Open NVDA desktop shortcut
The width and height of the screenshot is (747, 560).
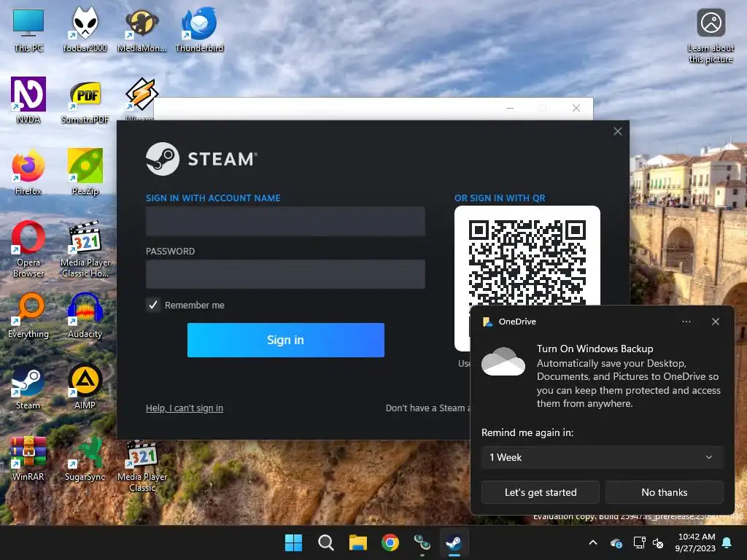click(x=28, y=101)
